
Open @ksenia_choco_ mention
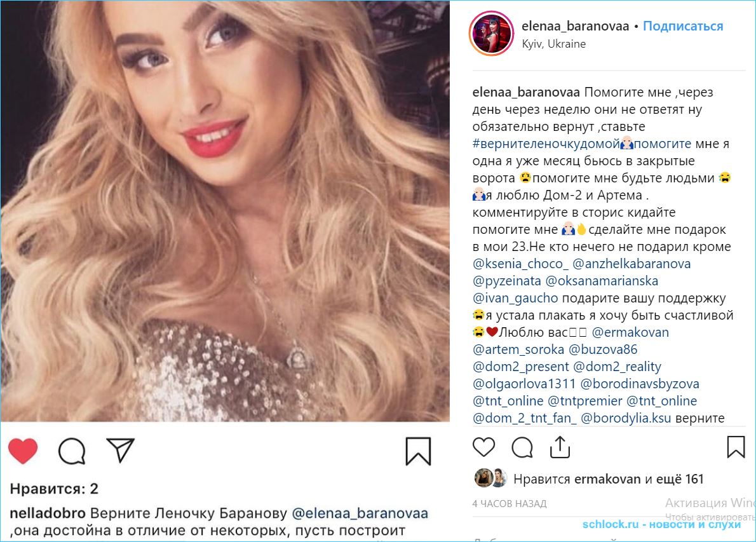521,264
